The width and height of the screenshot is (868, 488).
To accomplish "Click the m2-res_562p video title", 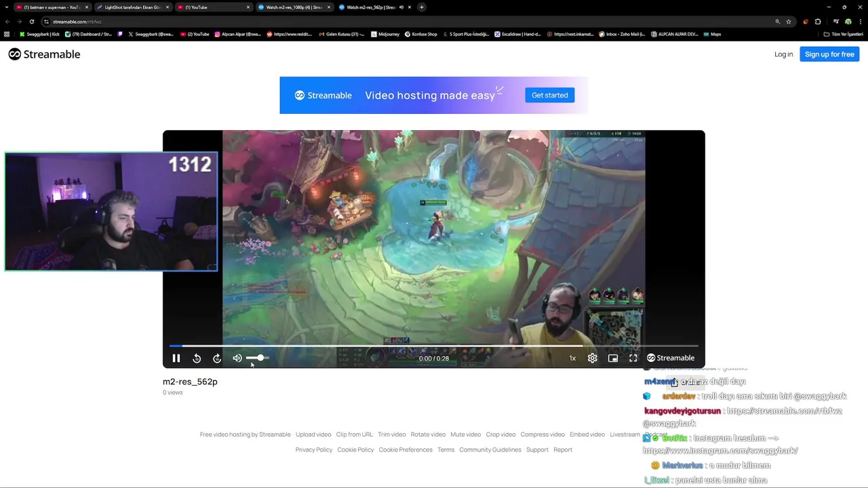I will coord(190,382).
